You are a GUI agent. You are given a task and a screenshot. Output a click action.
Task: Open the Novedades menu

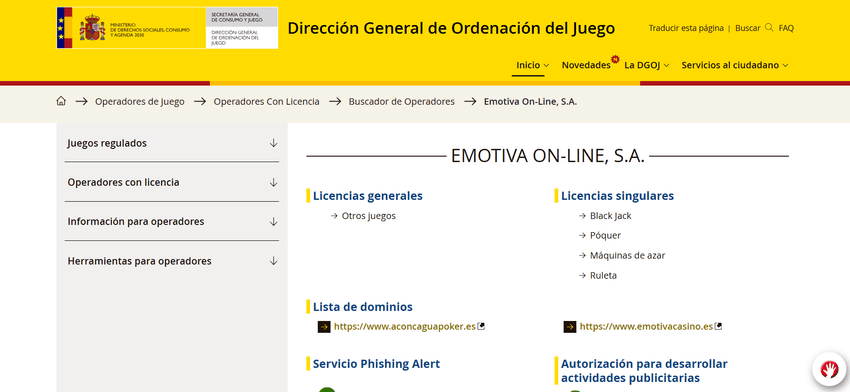tap(586, 65)
